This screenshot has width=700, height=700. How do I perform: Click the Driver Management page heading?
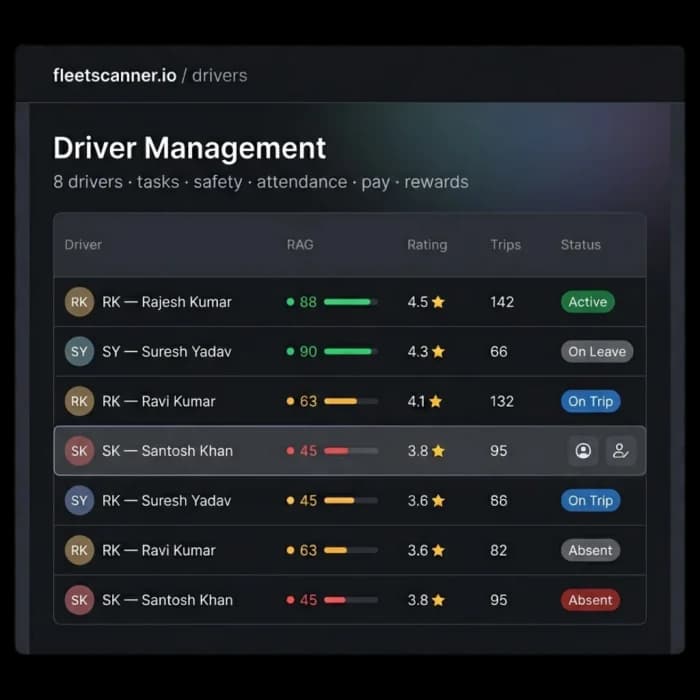[190, 148]
